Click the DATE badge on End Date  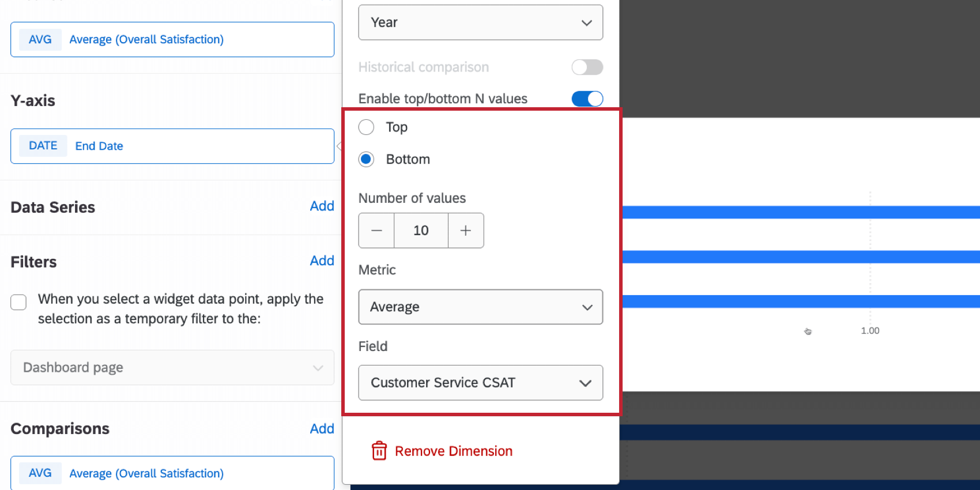(42, 145)
